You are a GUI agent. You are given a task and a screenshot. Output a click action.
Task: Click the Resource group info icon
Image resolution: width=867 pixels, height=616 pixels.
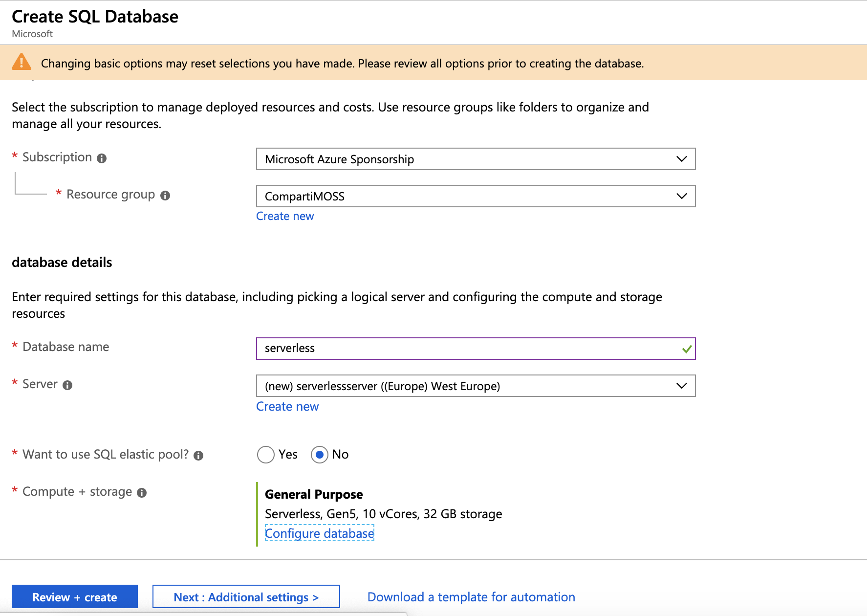165,195
